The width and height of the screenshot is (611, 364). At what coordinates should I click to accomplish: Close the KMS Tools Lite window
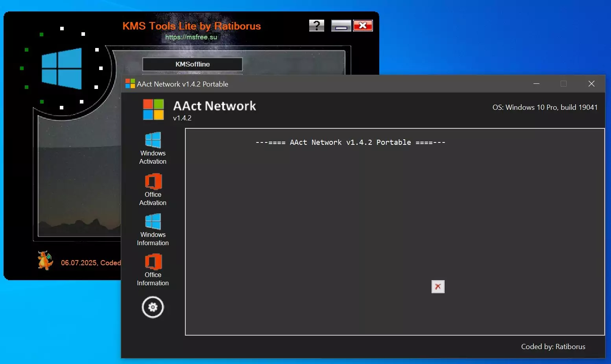point(363,26)
